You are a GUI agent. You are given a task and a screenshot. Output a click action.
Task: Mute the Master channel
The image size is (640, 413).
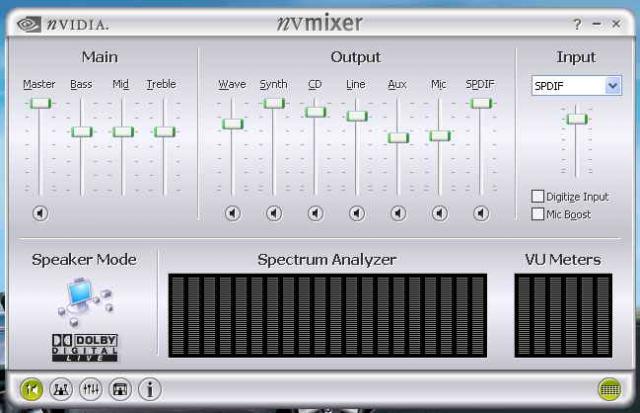(40, 213)
